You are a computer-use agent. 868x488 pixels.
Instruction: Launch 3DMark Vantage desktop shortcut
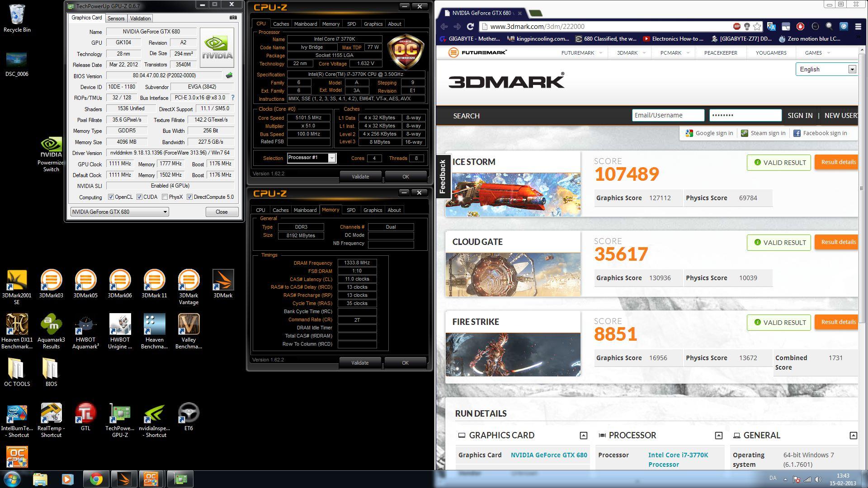[x=189, y=287]
